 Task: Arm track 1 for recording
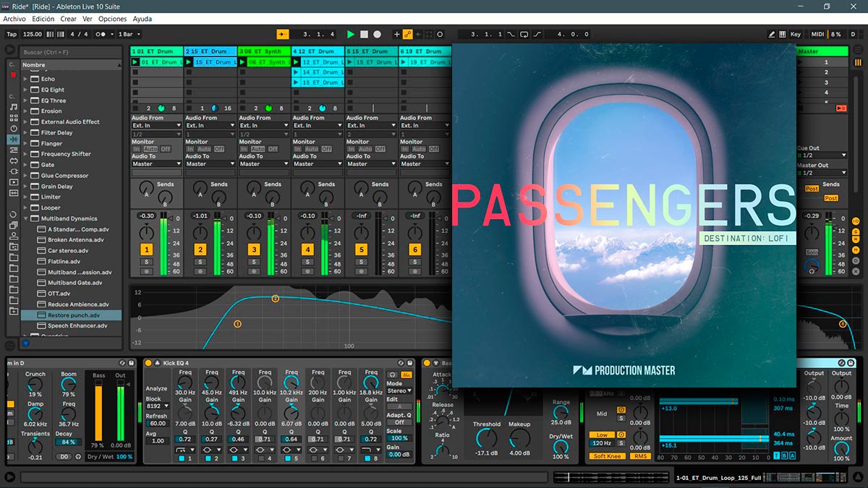[x=147, y=272]
